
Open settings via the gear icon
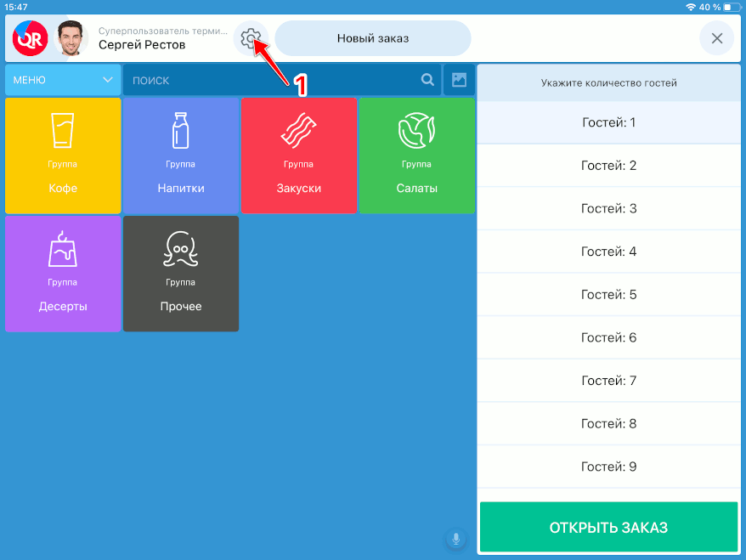point(251,38)
